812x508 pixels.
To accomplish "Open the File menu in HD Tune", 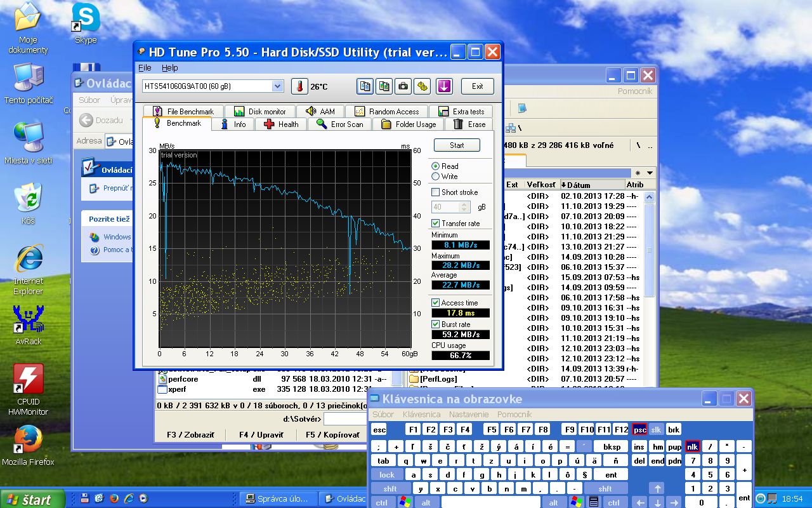I will click(x=145, y=68).
